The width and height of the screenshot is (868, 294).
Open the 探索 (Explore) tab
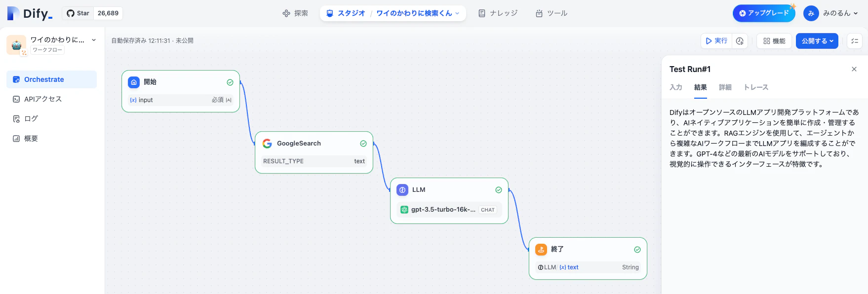295,13
